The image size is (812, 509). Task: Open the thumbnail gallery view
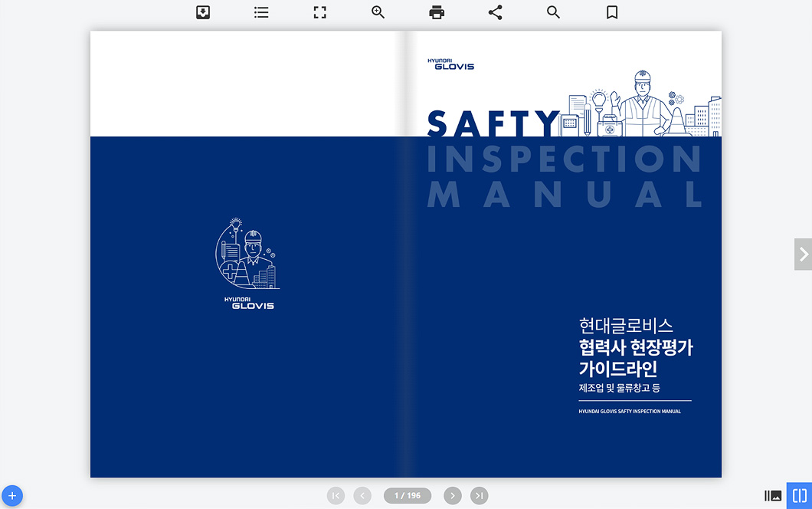(773, 496)
